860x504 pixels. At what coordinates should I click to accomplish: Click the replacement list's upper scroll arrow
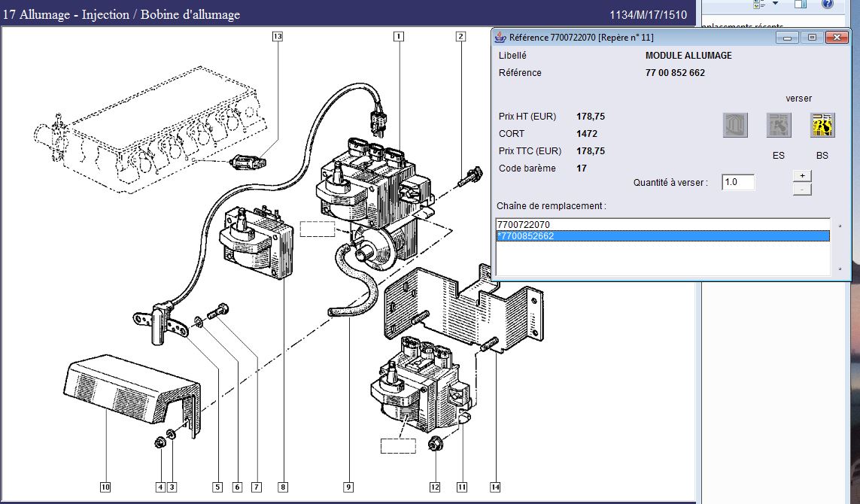[840, 225]
